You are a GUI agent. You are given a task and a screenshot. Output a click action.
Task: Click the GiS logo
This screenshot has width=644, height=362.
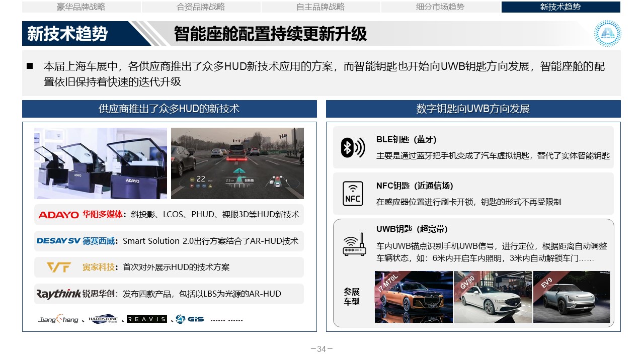click(x=190, y=319)
